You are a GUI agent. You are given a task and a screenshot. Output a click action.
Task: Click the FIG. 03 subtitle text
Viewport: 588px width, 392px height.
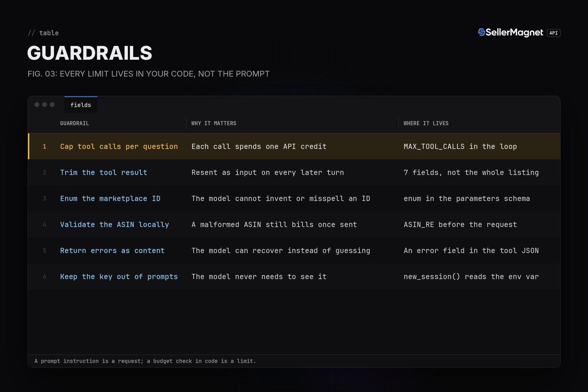[x=149, y=74]
